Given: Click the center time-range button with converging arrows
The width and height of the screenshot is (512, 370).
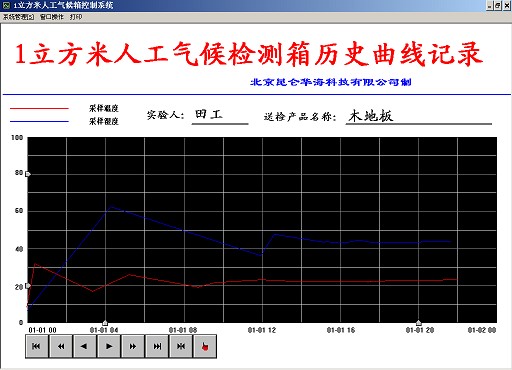Looking at the screenshot, I should click(x=181, y=347).
